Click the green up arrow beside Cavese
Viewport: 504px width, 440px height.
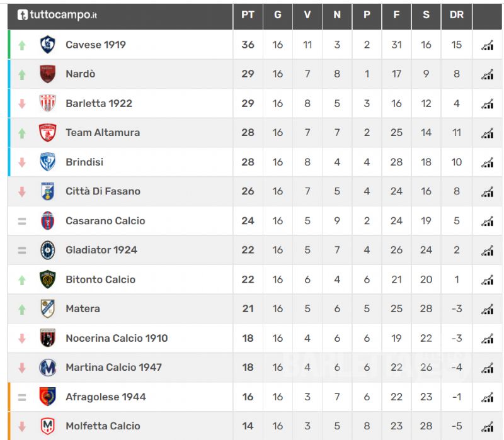pos(22,45)
